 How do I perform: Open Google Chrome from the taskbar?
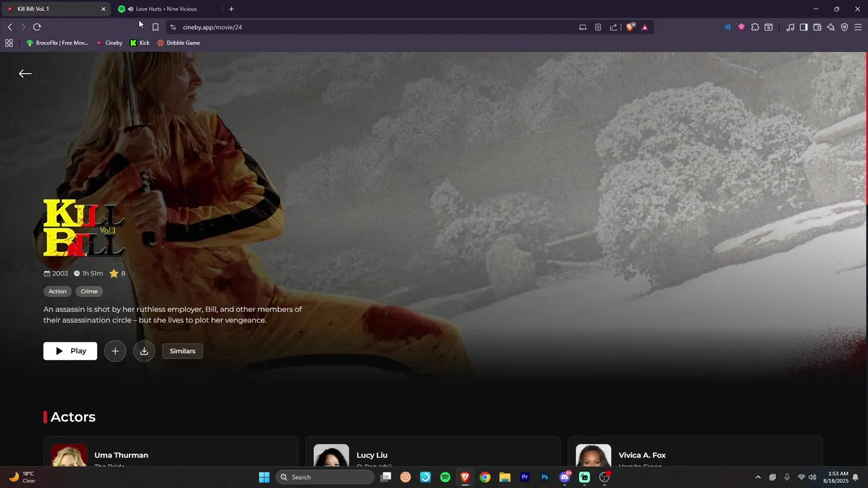(x=485, y=477)
